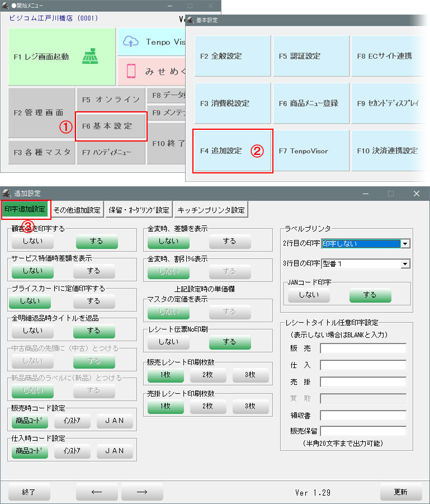The height and width of the screenshot is (504, 430).
Task: Open the キッチンプリンタ設定 tab
Action: 211,210
